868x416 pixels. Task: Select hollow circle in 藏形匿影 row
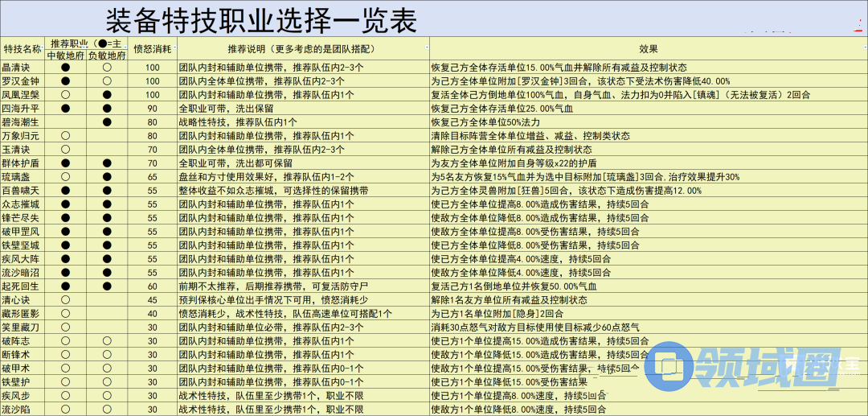[66, 313]
